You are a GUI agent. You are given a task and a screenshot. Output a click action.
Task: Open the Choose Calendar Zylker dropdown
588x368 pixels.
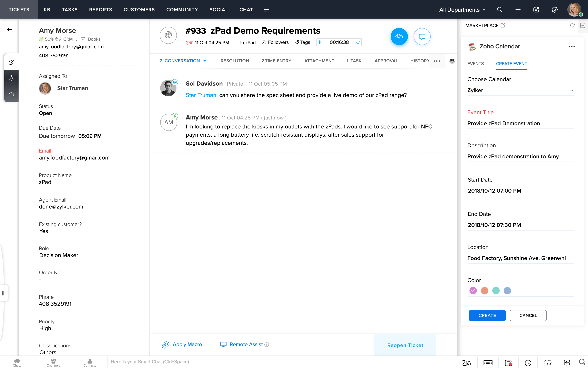point(520,90)
